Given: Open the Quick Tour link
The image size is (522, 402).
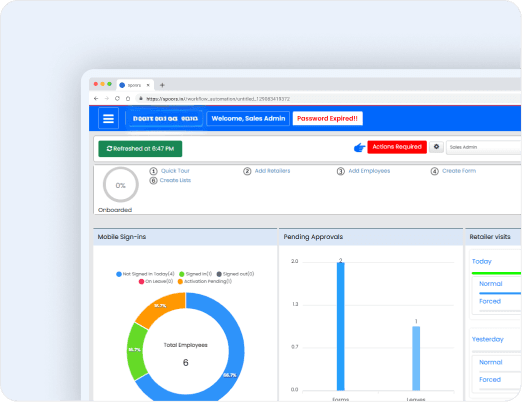Looking at the screenshot, I should click(175, 171).
